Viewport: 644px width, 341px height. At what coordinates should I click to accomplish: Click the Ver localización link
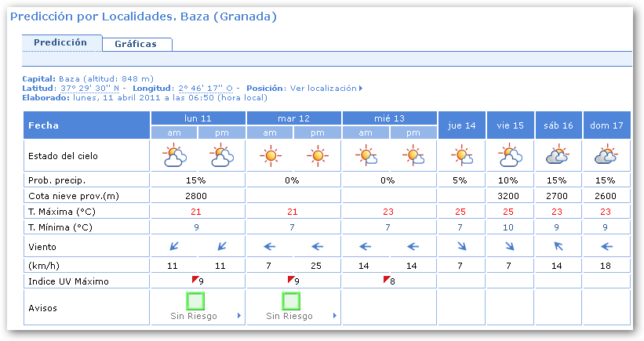coord(322,89)
